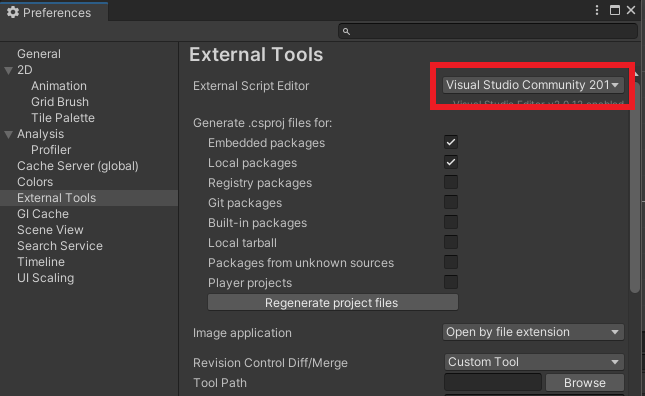Open Scene View preferences
645x396 pixels.
(x=50, y=230)
